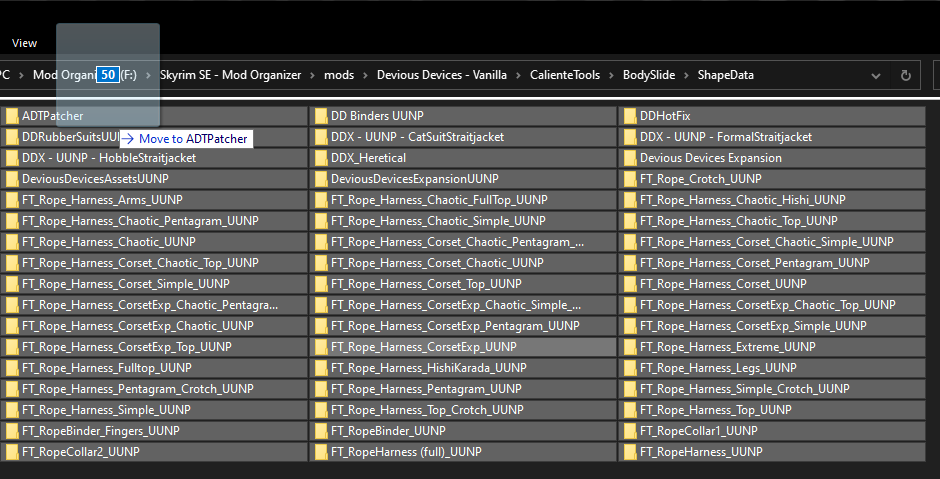Expand chevron after Skyrim SE - Mod Organizer
Screen dimensions: 940x479
pos(313,76)
